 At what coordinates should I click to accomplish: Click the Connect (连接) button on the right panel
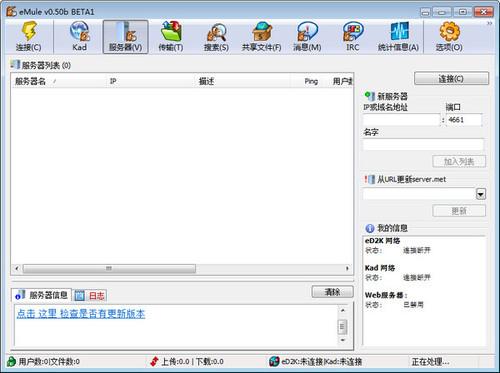(x=451, y=79)
